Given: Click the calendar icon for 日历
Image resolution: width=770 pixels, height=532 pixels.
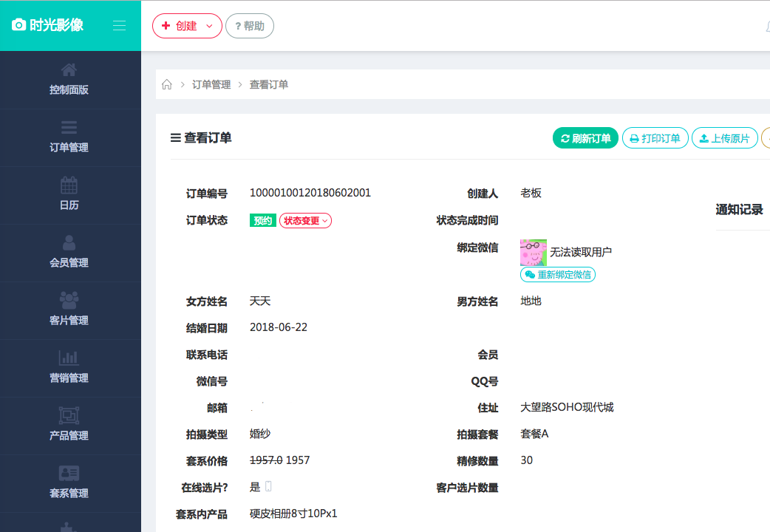Looking at the screenshot, I should pos(69,184).
